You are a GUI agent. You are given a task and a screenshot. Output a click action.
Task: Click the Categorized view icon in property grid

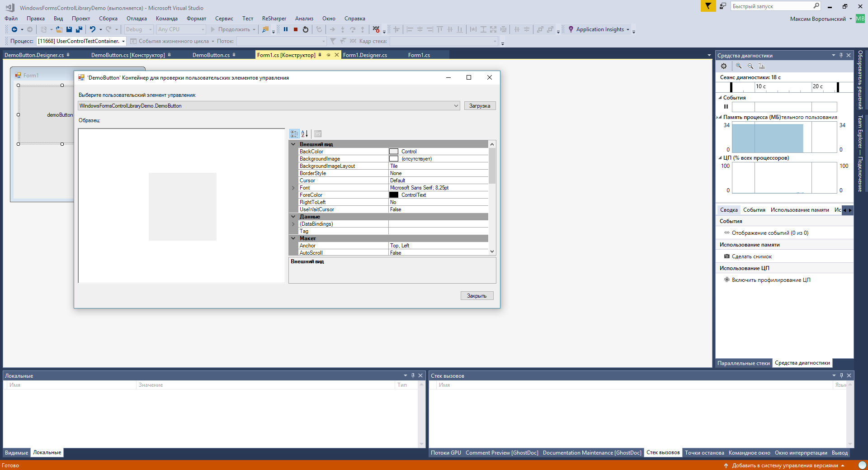click(294, 134)
